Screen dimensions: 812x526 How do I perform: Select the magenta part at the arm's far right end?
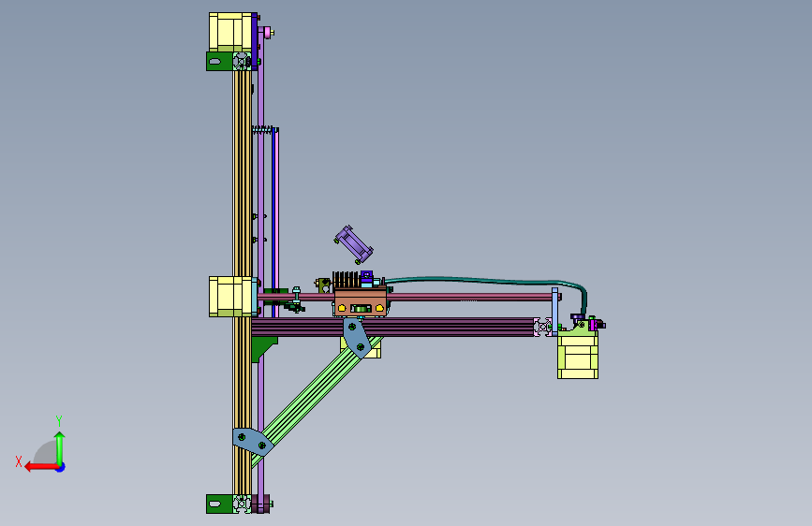(x=594, y=325)
